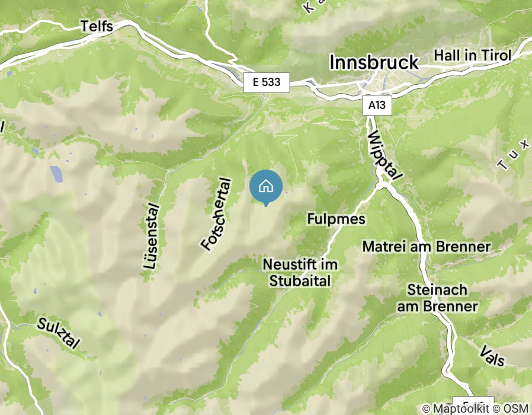Click the Sulztal valley label
532x415 pixels.
click(x=59, y=334)
